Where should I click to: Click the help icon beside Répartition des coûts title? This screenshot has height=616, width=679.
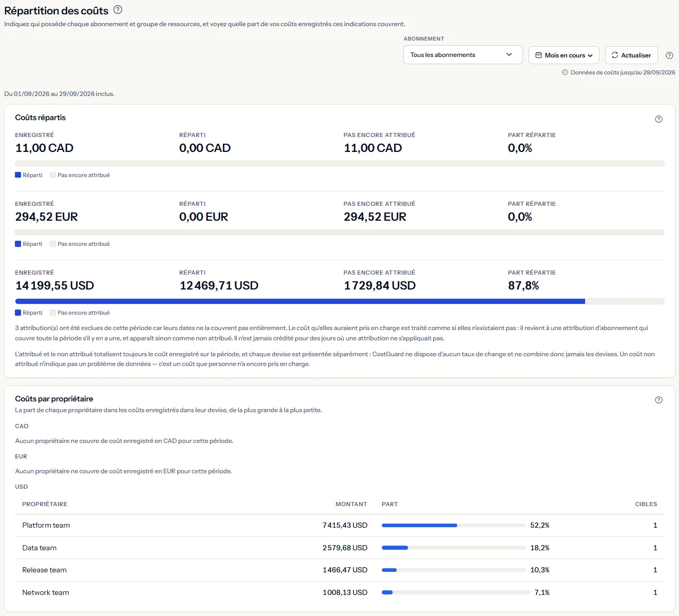tap(118, 9)
